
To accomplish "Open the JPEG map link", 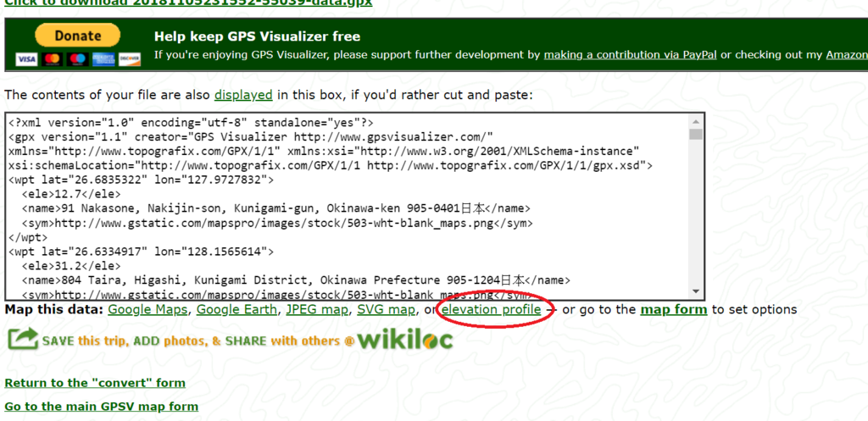I will (317, 309).
